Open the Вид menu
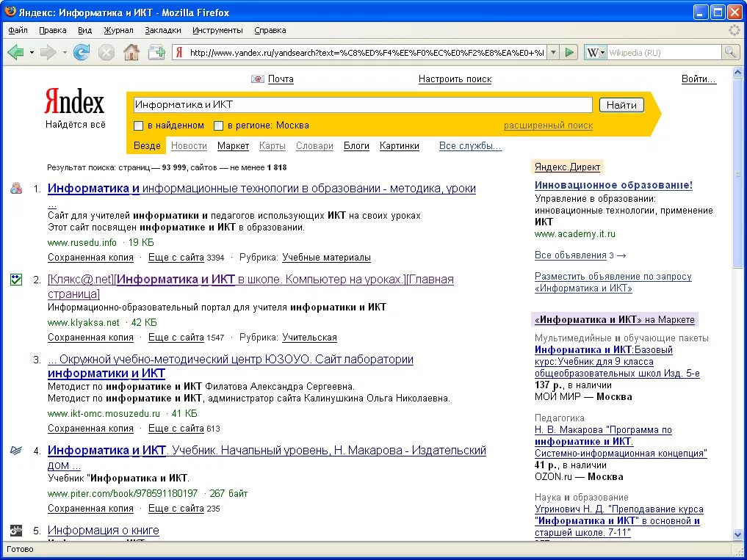The width and height of the screenshot is (747, 560). [x=84, y=30]
